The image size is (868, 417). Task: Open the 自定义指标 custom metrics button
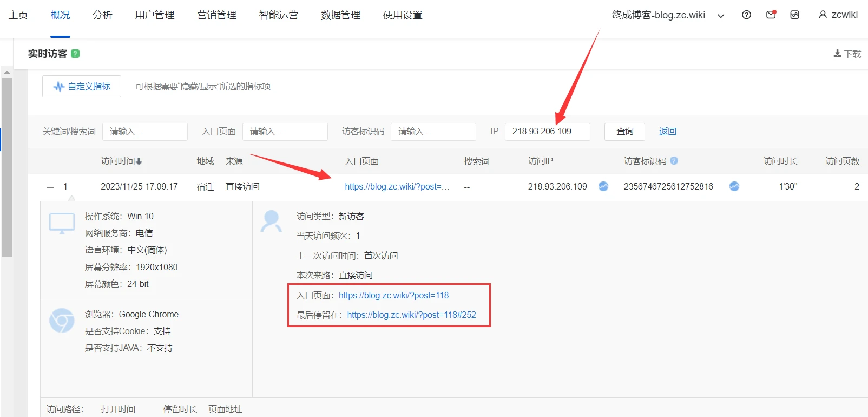[x=82, y=87]
